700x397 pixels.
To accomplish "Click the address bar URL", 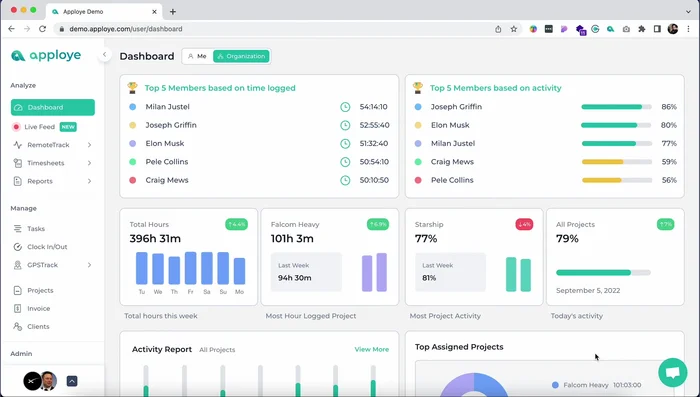I will point(125,29).
